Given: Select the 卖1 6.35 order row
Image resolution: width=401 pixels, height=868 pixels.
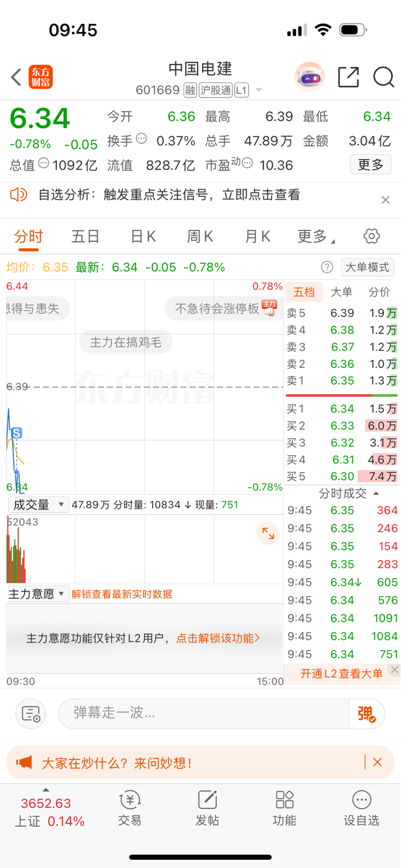Looking at the screenshot, I should pyautogui.click(x=342, y=381).
